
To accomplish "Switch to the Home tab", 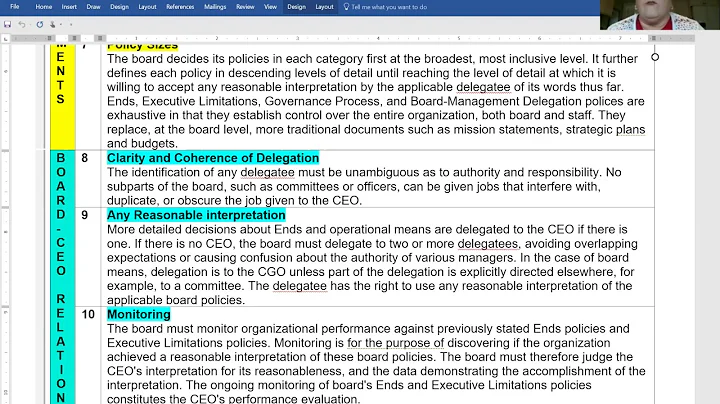I will (44, 7).
